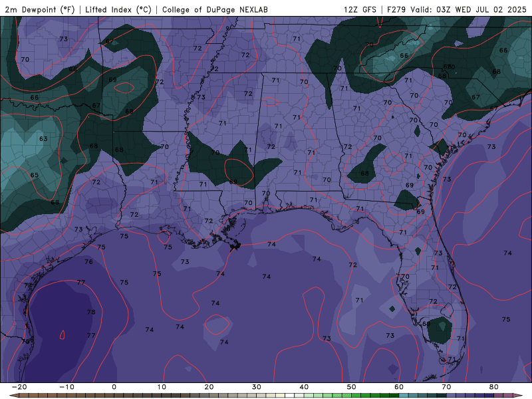Click the 65 dewpoint value on the map
Image resolution: width=532 pixels, height=399 pixels.
[35, 175]
